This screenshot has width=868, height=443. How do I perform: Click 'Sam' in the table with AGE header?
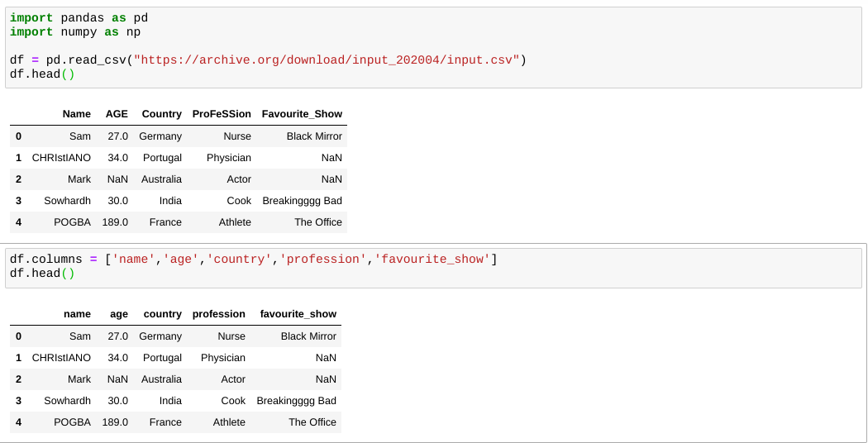click(x=80, y=136)
